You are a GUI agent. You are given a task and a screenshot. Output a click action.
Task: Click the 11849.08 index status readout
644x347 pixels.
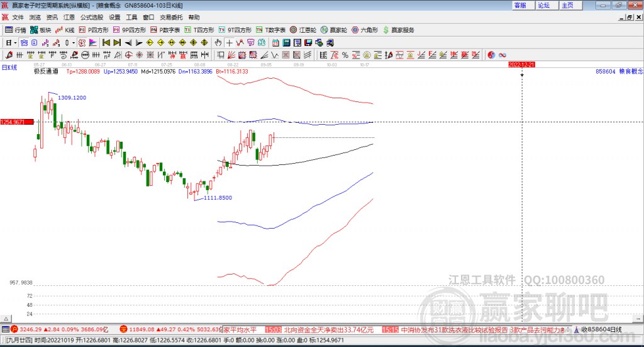[x=172, y=330]
